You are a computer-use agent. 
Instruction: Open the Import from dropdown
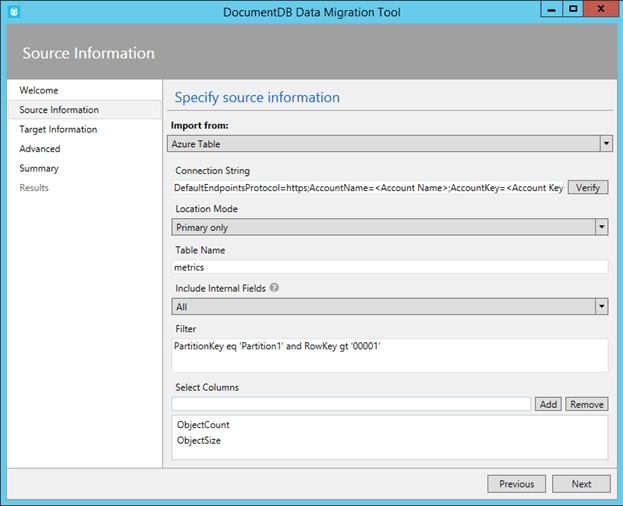click(390, 144)
